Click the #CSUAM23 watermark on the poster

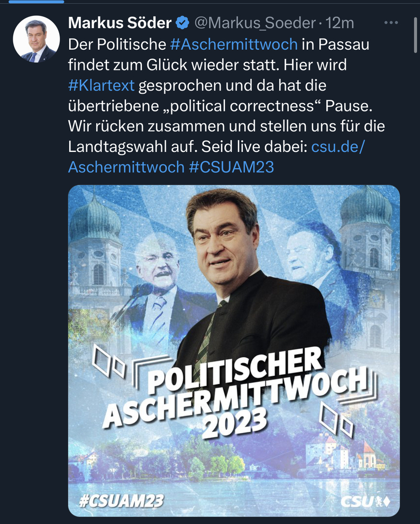[x=121, y=501]
